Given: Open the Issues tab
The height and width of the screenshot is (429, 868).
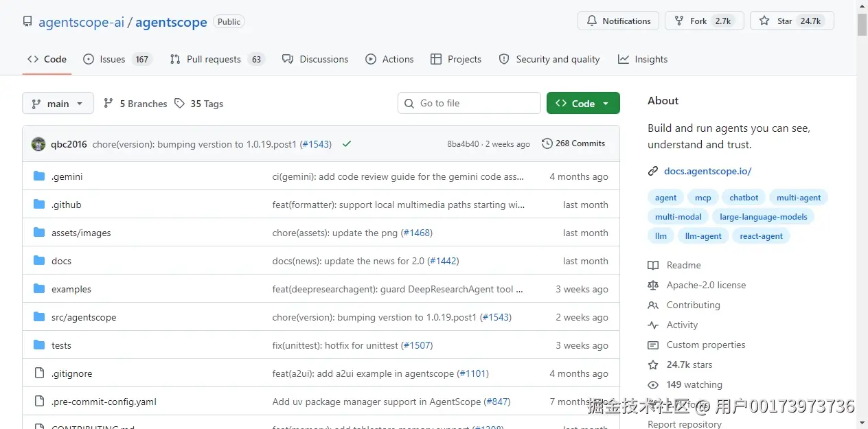Looking at the screenshot, I should click(x=117, y=59).
